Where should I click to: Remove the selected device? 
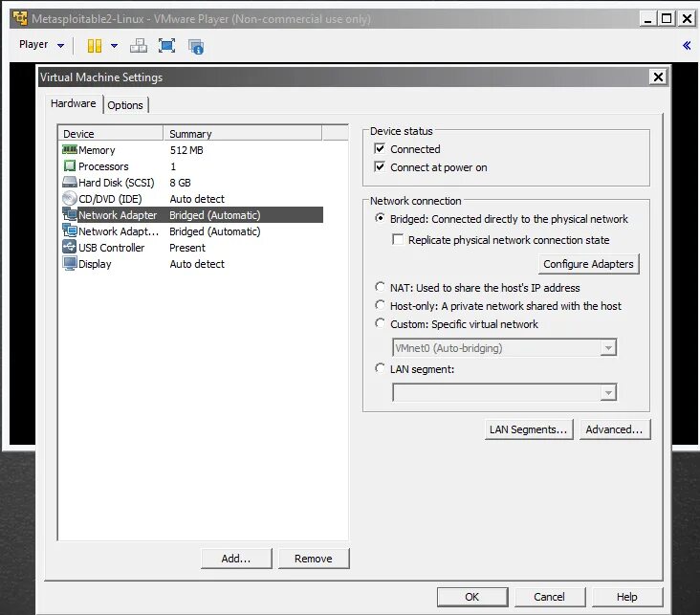click(x=314, y=559)
